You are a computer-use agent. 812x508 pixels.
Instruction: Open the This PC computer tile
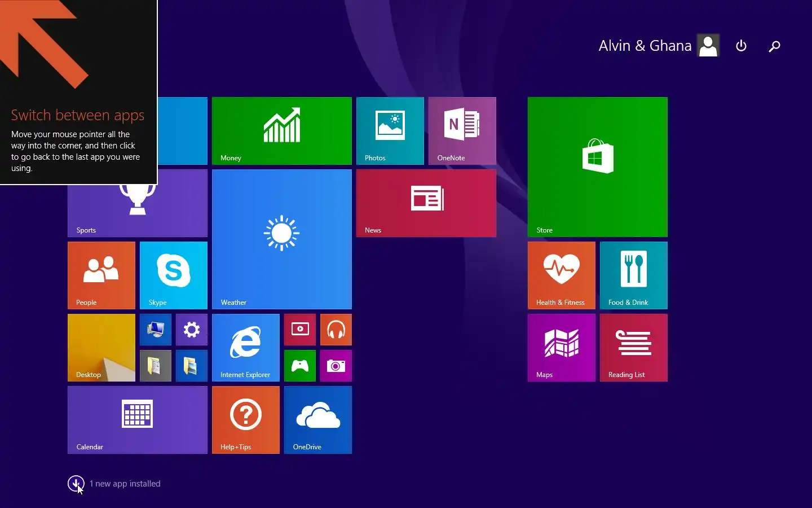tap(156, 330)
